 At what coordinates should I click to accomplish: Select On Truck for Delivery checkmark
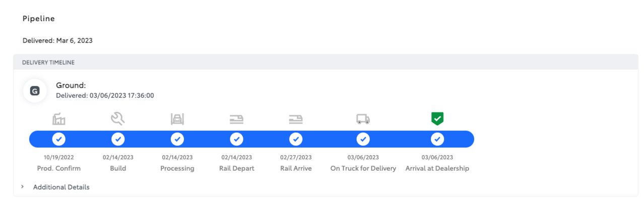(x=363, y=139)
